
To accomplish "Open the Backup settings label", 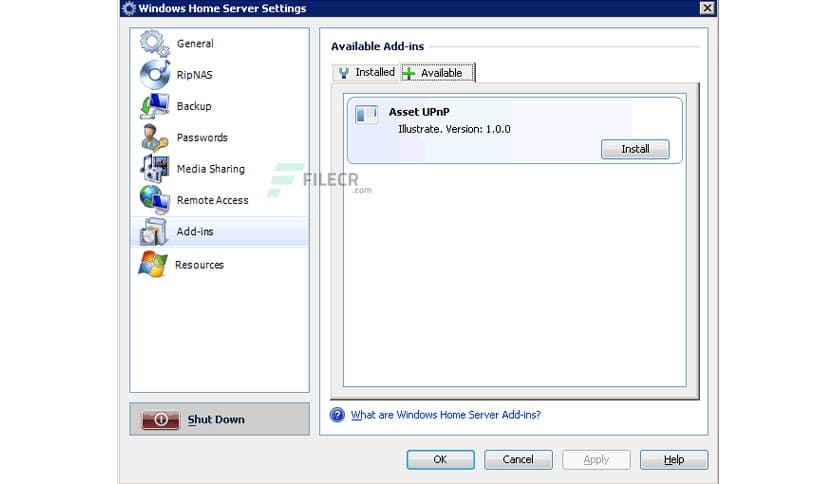I will click(x=194, y=106).
